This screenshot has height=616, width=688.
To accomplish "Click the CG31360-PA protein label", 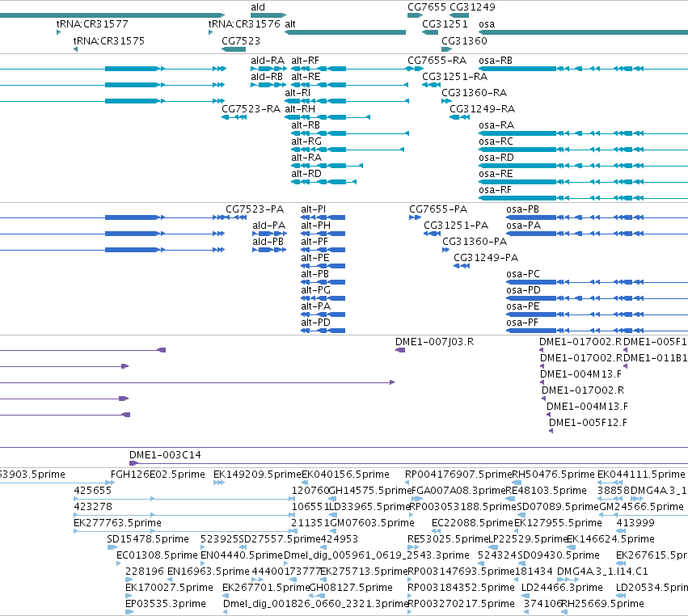I will coord(475,242).
